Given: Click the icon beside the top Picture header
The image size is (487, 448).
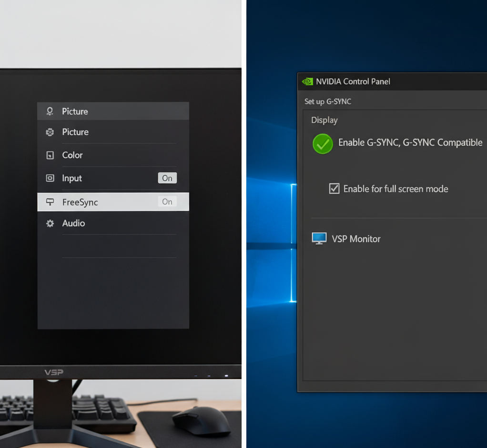Looking at the screenshot, I should click(x=50, y=111).
